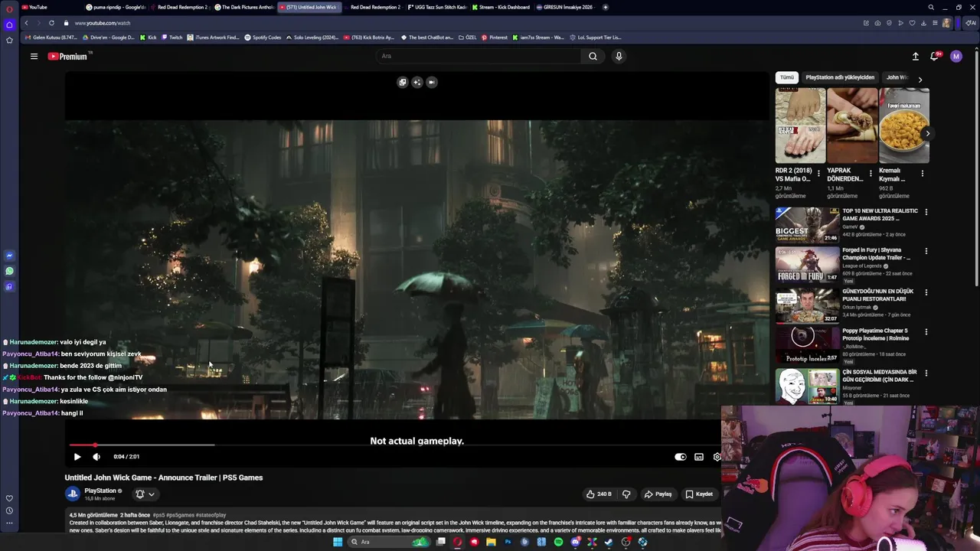Share the video via Paylaş

658,494
